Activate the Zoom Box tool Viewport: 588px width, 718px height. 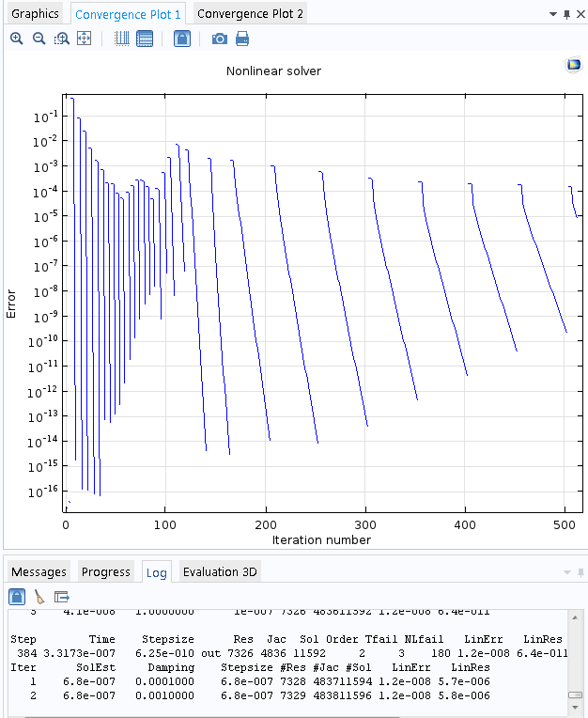[x=62, y=39]
